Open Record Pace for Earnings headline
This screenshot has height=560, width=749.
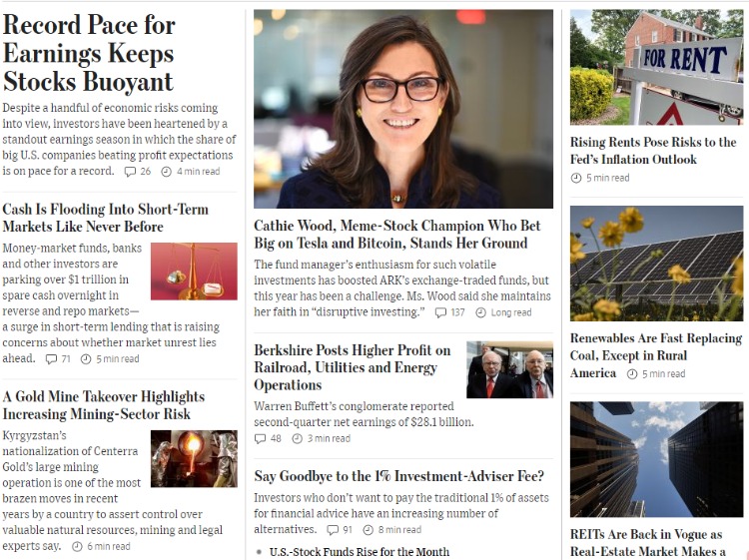[x=89, y=53]
